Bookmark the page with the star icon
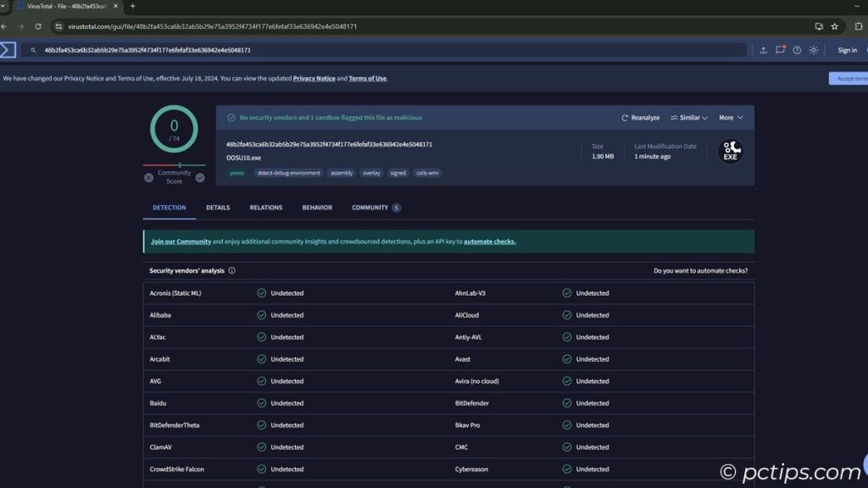Image resolution: width=868 pixels, height=488 pixels. point(835,26)
